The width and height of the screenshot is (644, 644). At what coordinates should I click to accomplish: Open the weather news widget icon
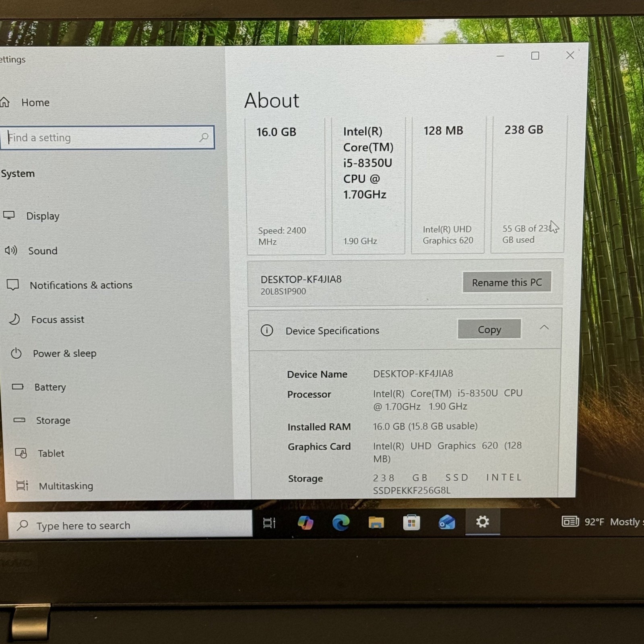click(570, 522)
